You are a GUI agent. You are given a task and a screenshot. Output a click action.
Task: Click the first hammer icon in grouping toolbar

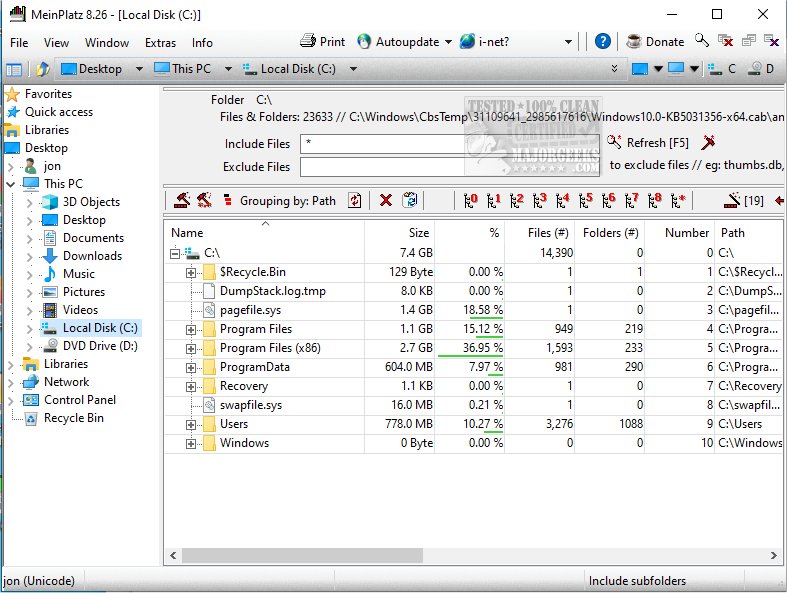pyautogui.click(x=182, y=201)
